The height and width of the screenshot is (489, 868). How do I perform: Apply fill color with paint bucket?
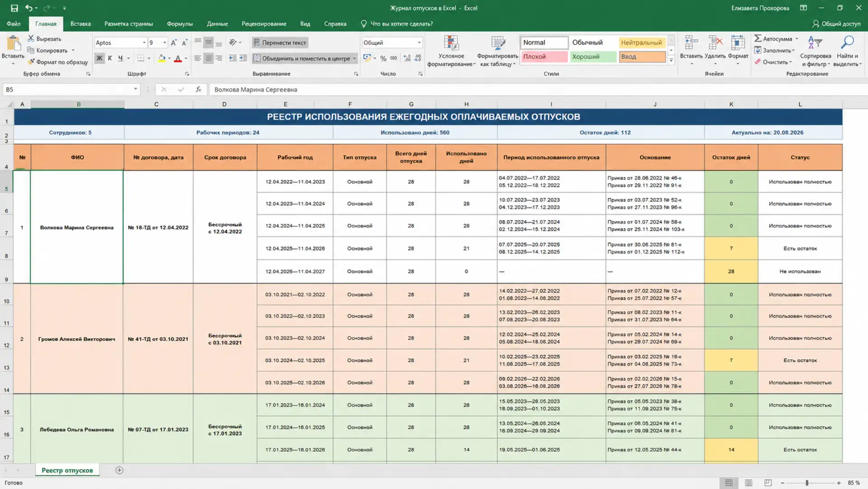[161, 58]
